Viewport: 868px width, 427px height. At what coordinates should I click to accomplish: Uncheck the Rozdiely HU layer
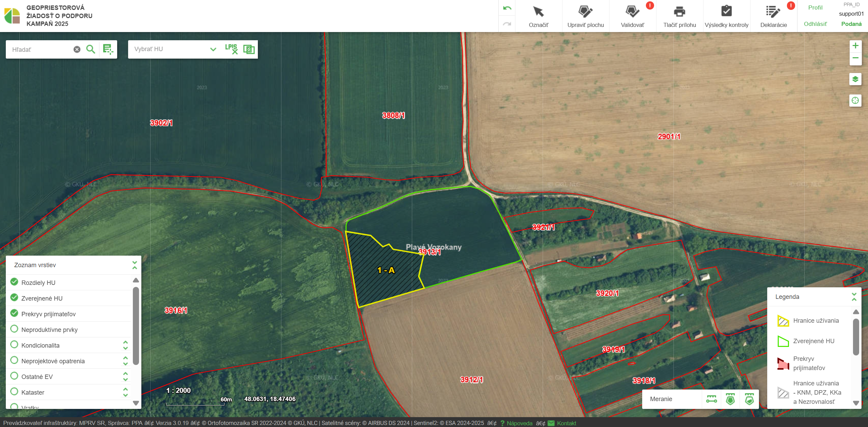pyautogui.click(x=14, y=282)
